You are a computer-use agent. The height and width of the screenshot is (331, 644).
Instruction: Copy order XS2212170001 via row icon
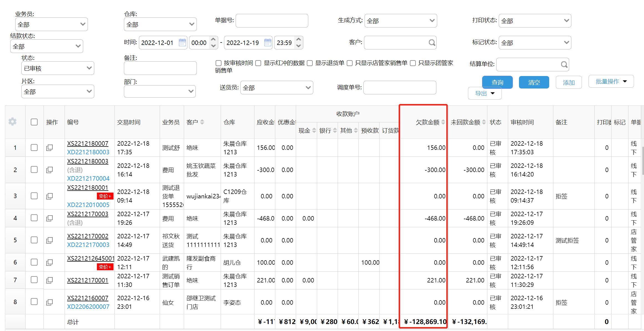coord(50,280)
